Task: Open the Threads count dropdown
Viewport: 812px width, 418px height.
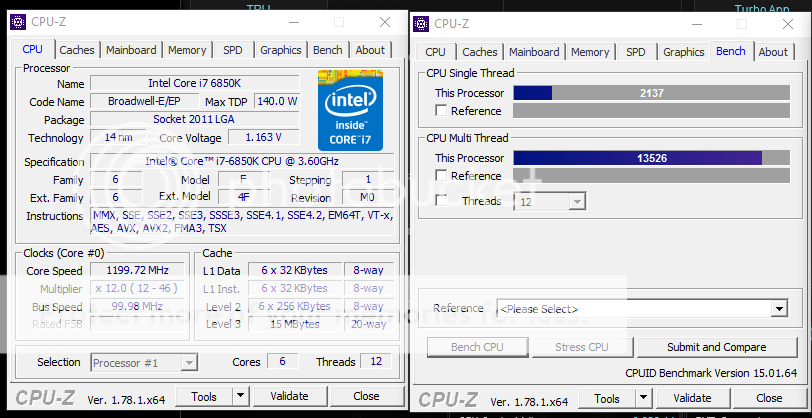Action: [x=576, y=202]
